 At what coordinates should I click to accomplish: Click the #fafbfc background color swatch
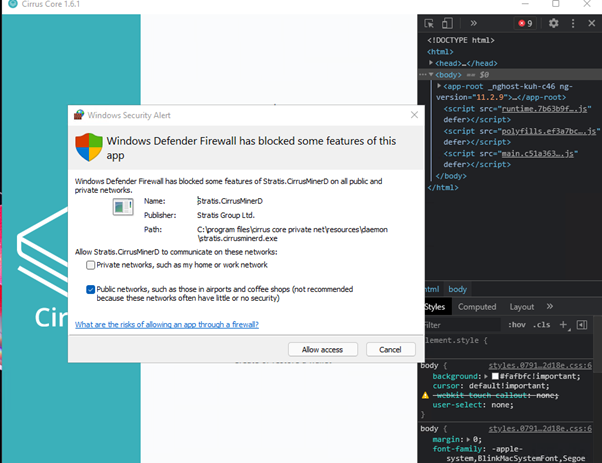pyautogui.click(x=495, y=376)
